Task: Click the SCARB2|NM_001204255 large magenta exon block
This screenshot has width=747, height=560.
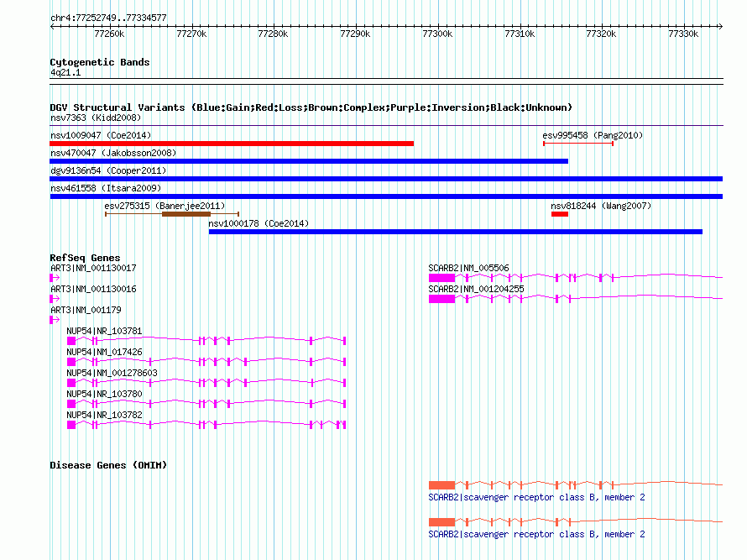Action: point(441,299)
